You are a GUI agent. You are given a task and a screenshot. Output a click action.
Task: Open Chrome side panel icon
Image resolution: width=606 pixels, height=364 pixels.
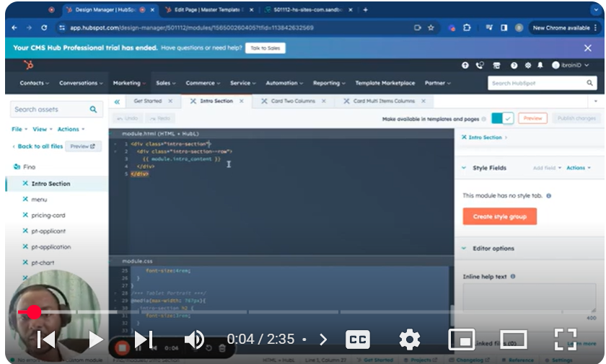click(x=504, y=28)
